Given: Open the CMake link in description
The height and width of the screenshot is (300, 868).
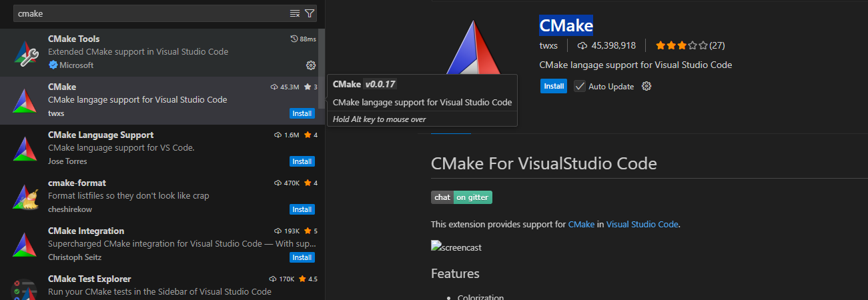Looking at the screenshot, I should 581,225.
